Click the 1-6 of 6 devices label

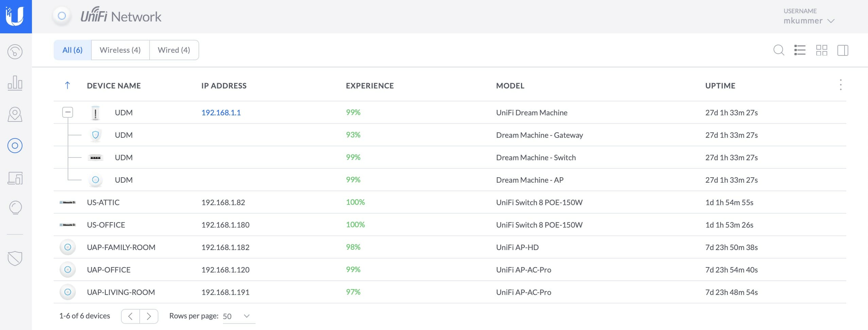point(85,316)
